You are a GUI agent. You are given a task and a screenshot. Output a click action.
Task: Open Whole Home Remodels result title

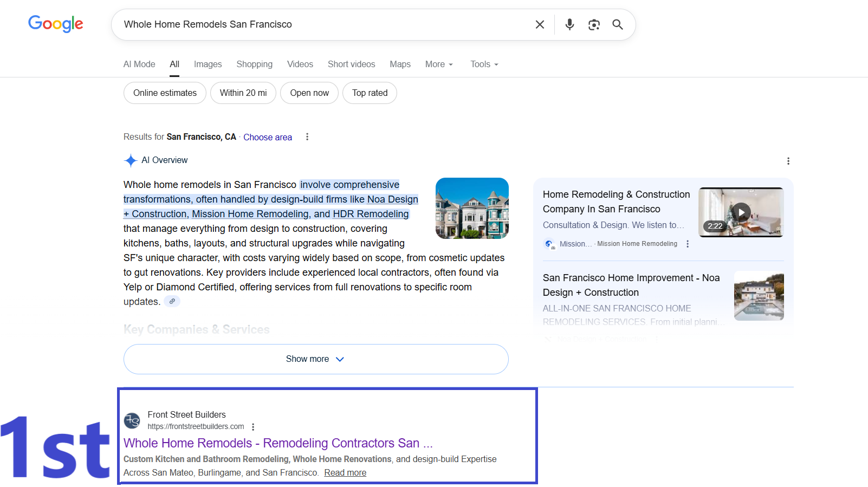[278, 443]
